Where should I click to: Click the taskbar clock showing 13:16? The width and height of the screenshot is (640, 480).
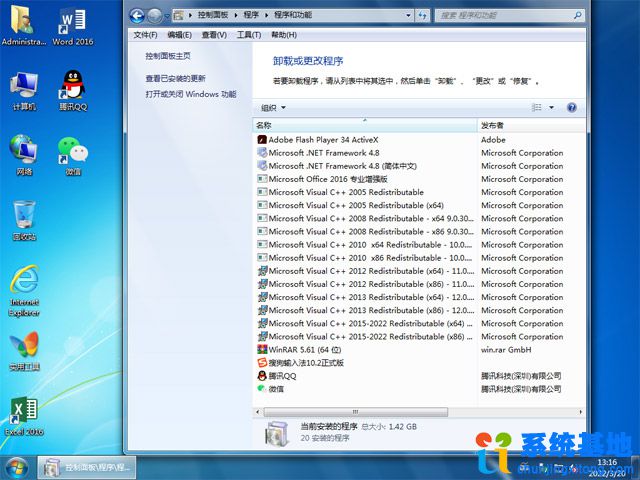point(607,462)
